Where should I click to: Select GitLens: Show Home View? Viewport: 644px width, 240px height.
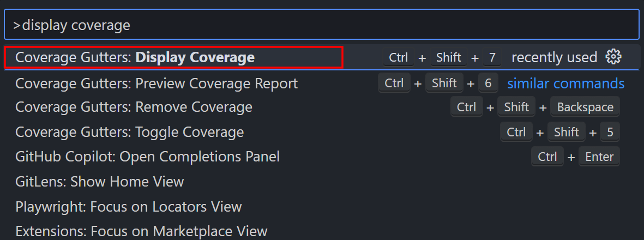pos(322,181)
